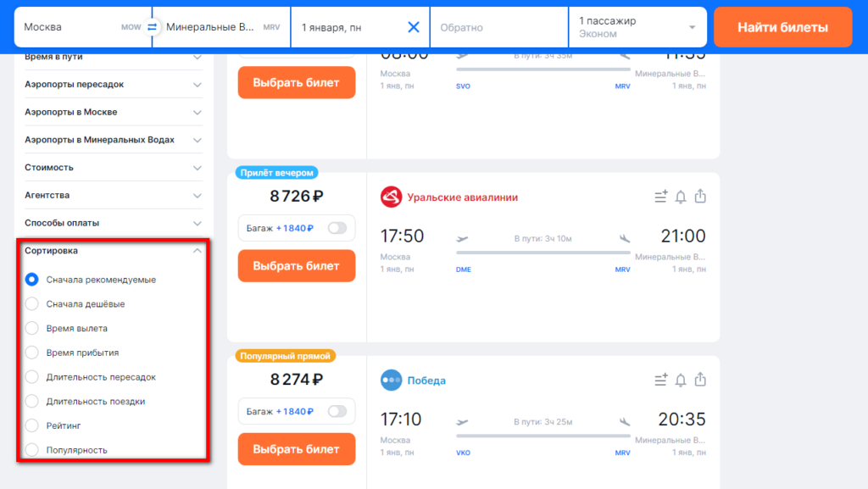Add Победа flight to comparison list
Image resolution: width=868 pixels, height=489 pixels.
(x=661, y=381)
